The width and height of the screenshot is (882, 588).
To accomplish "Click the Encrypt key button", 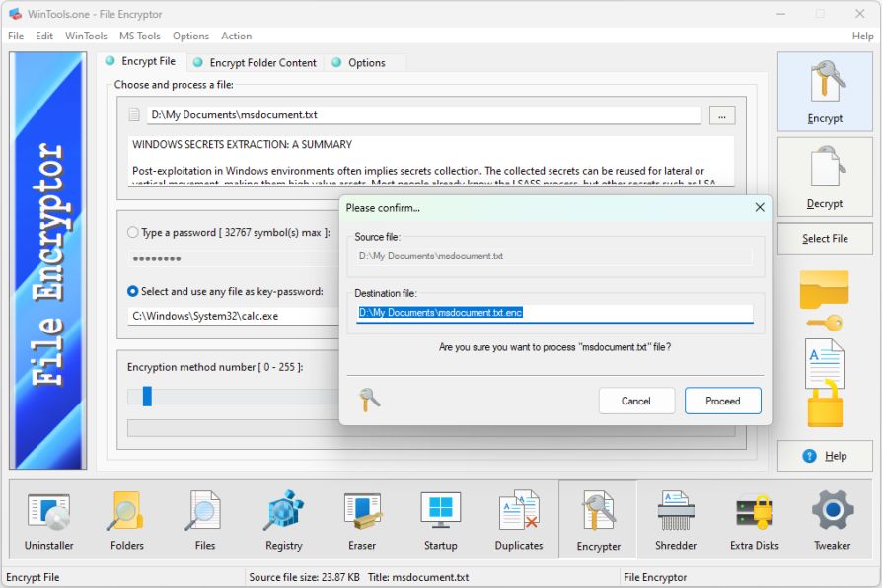I will coord(825,93).
